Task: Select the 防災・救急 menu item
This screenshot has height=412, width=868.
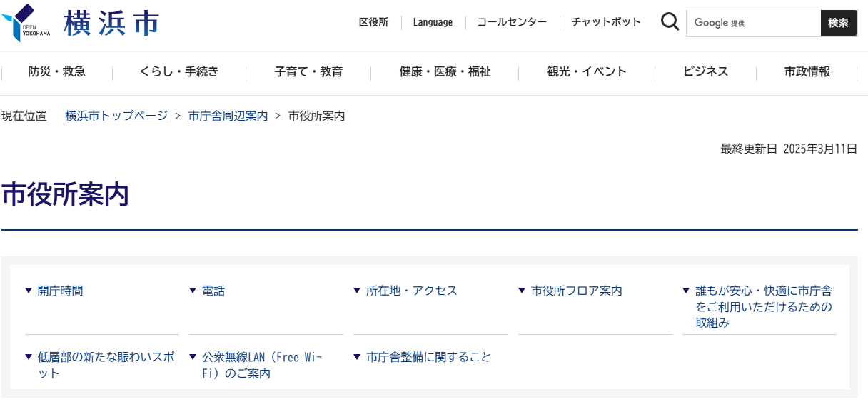Action: [57, 71]
